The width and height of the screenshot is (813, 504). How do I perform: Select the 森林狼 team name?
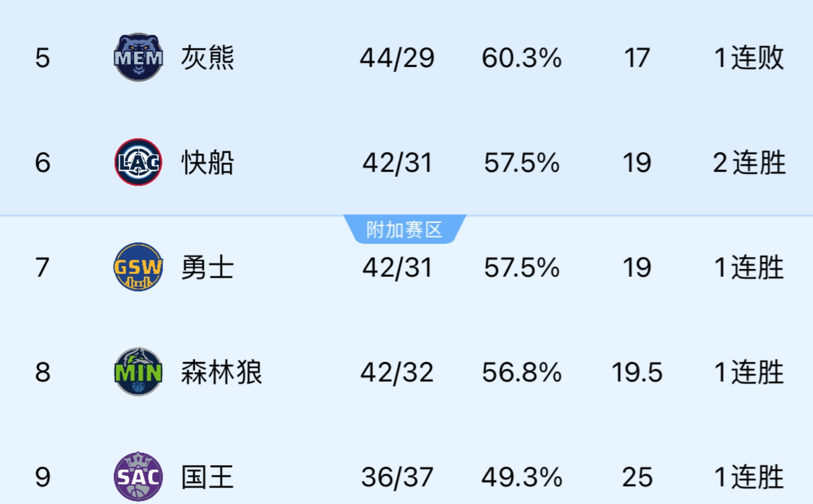[x=221, y=372]
